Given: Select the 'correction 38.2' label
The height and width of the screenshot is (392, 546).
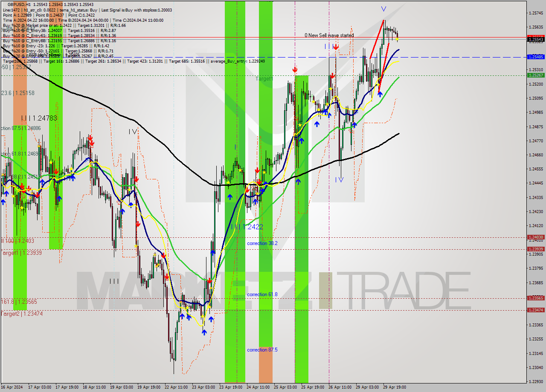Looking at the screenshot, I should pos(262,243).
